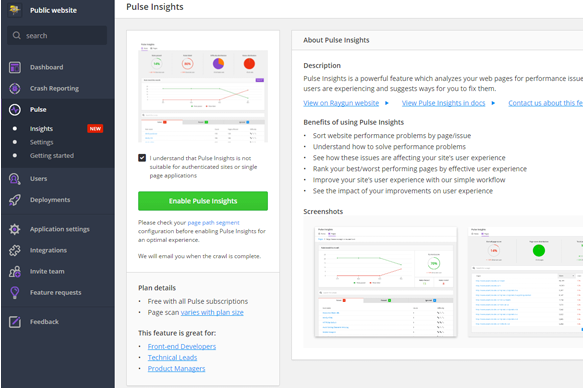Screen dimensions: 583x388
Task: Open the page path segment link
Action: point(213,222)
